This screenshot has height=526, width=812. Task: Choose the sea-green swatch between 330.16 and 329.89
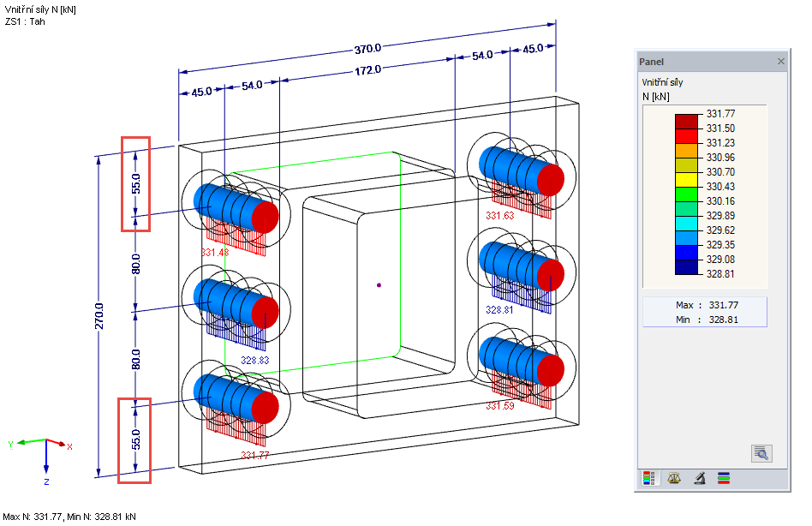pos(686,209)
